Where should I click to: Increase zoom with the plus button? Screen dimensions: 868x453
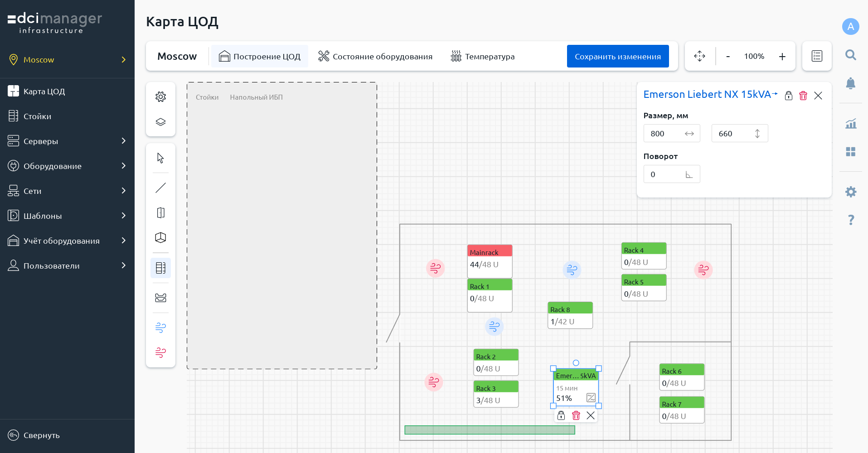click(x=782, y=57)
